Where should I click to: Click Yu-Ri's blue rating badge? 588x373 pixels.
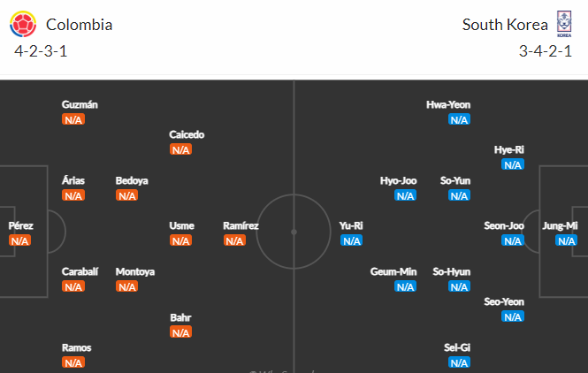tap(351, 240)
